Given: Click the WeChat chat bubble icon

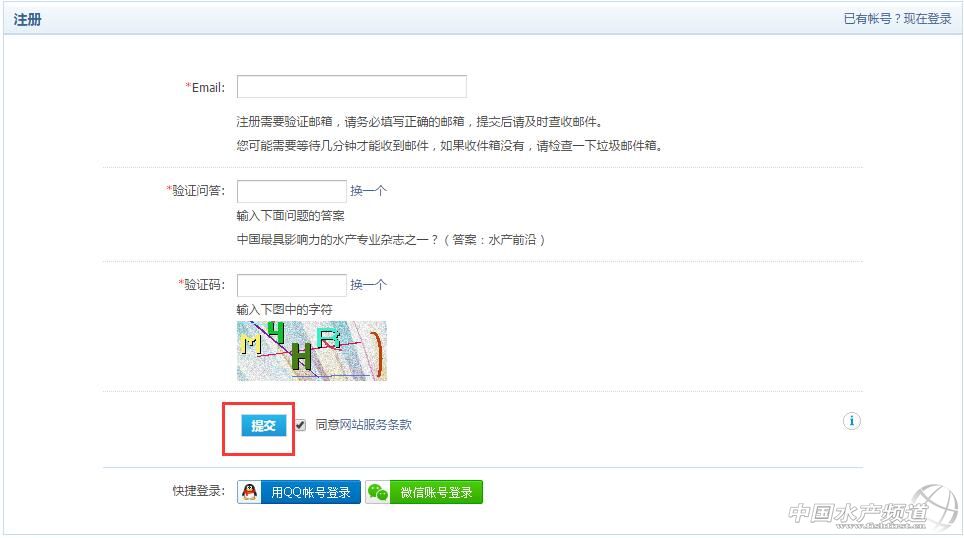Looking at the screenshot, I should pyautogui.click(x=377, y=492).
